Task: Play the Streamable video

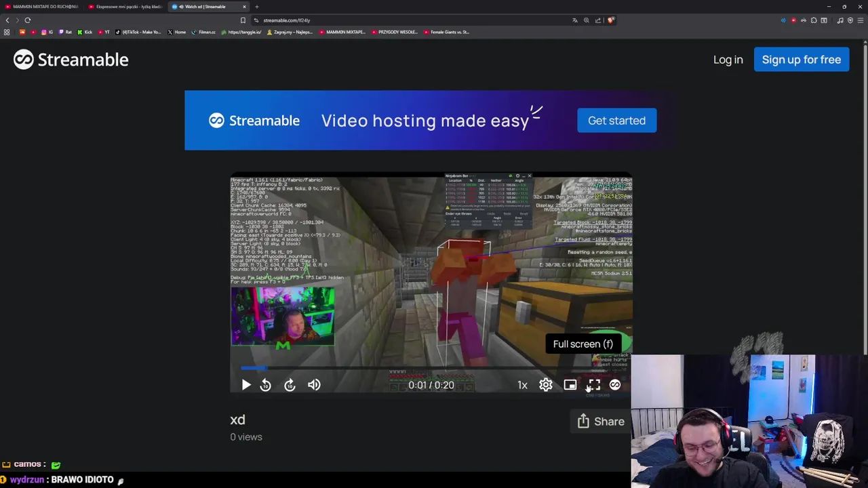Action: tap(246, 385)
